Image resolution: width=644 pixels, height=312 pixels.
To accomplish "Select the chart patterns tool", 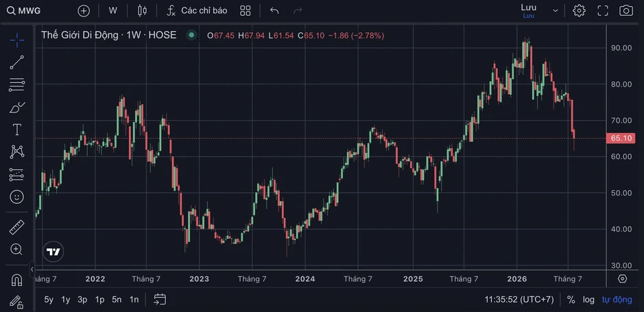I will 17,152.
